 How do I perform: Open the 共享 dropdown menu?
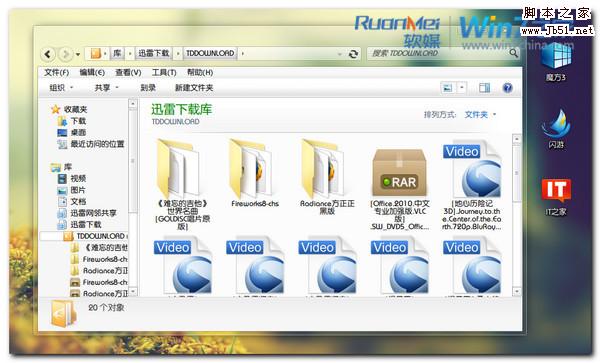point(106,88)
